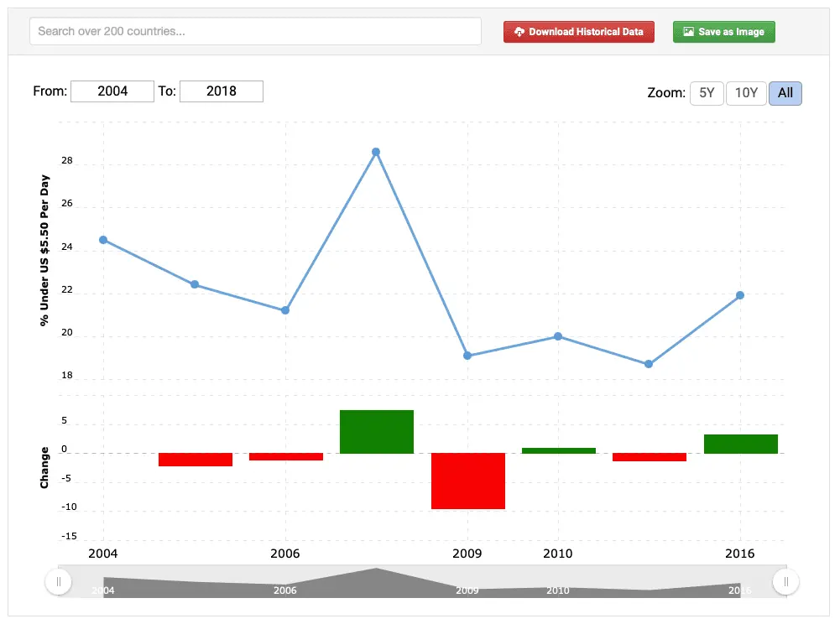840x624 pixels.
Task: Select the 5Y zoom option
Action: [707, 93]
